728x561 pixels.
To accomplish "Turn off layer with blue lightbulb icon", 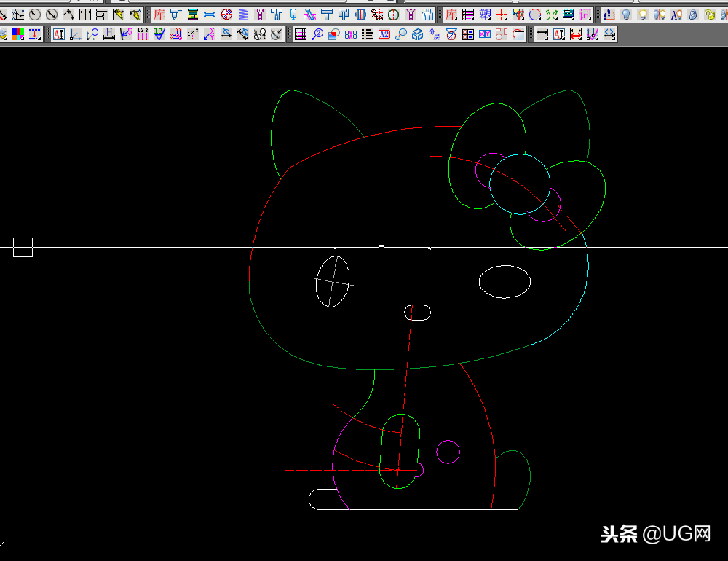I will (626, 15).
